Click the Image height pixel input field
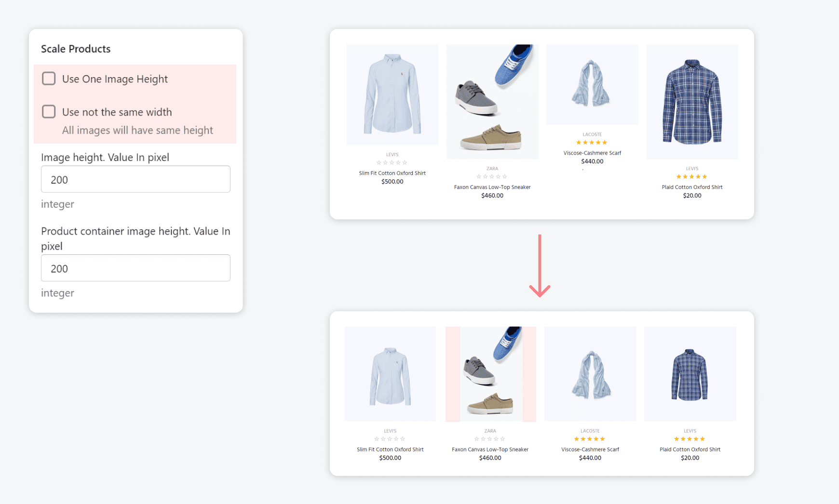 click(x=135, y=179)
